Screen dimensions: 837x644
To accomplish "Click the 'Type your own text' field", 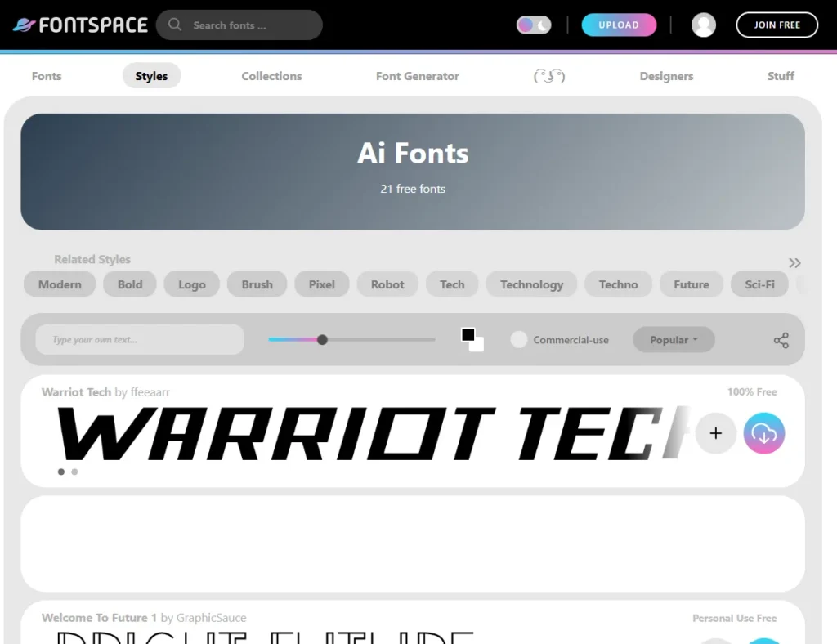I will coord(139,339).
